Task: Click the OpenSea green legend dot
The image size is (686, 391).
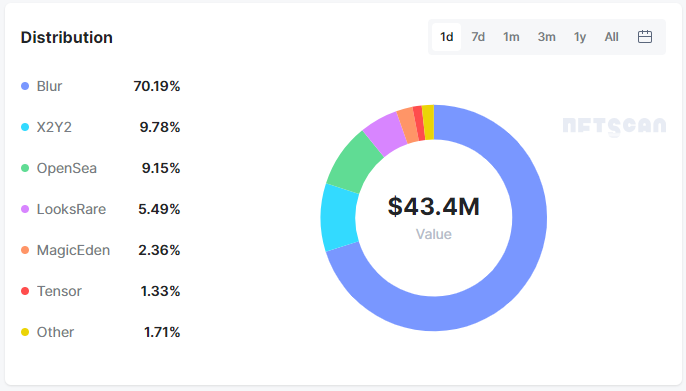Action: tap(25, 168)
